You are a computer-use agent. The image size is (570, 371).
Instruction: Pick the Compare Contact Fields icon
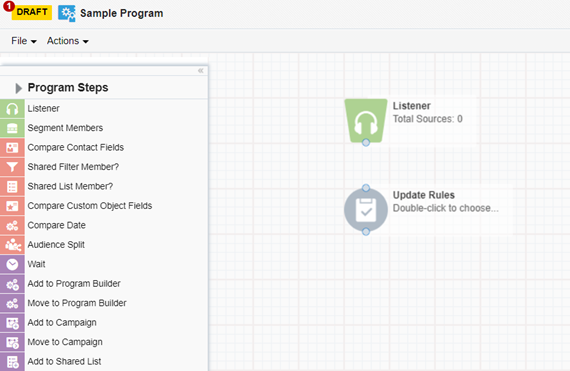12,148
